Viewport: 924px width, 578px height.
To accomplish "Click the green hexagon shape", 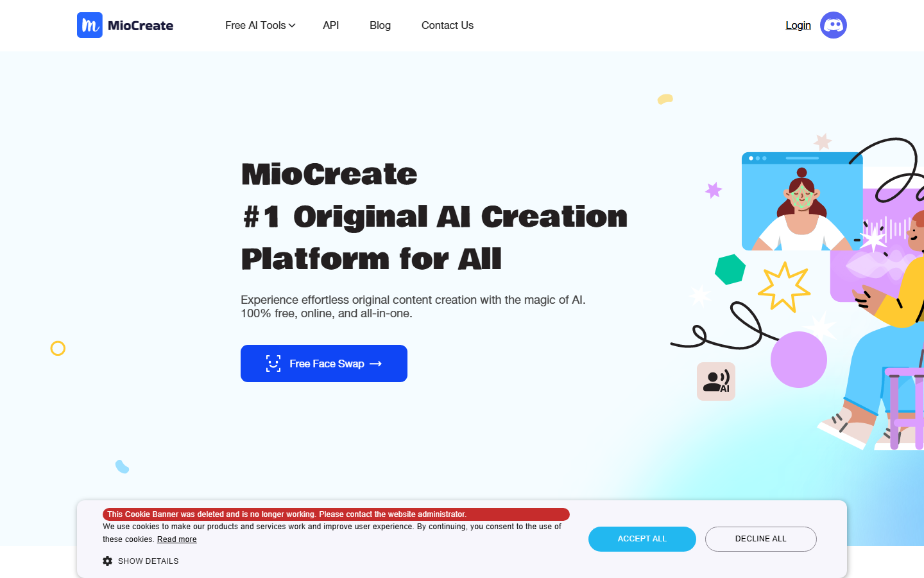I will tap(730, 270).
